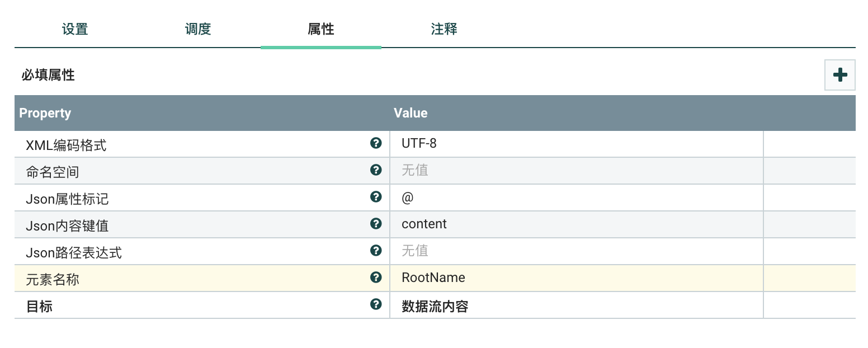Viewport: 868px width, 348px height.
Task: Edit the @ attribute marker value
Action: coord(576,197)
